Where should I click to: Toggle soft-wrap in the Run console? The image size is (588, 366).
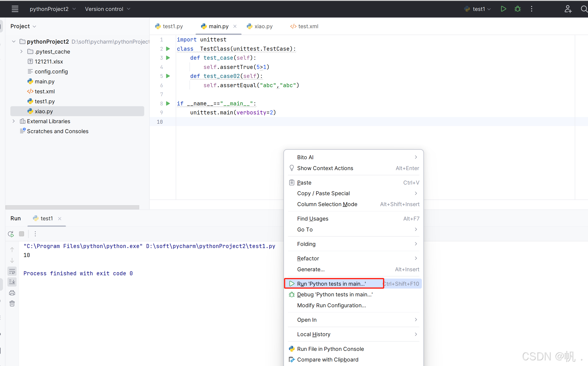click(12, 271)
